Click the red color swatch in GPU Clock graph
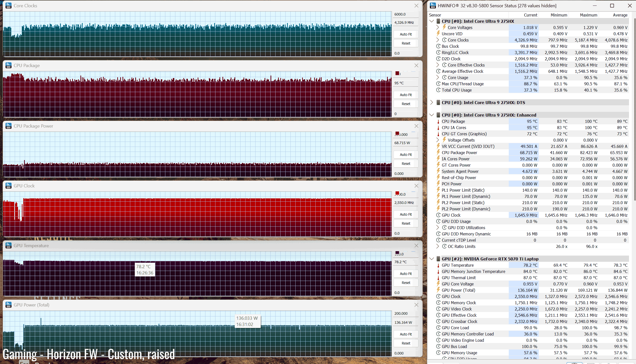This screenshot has height=364, width=636. [397, 193]
